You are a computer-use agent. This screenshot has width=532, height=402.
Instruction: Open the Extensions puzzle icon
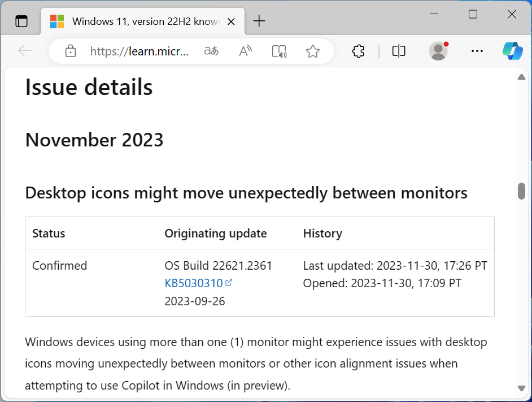click(x=358, y=51)
